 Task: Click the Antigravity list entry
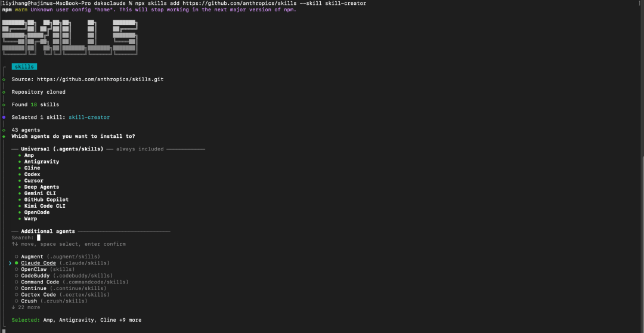click(42, 162)
